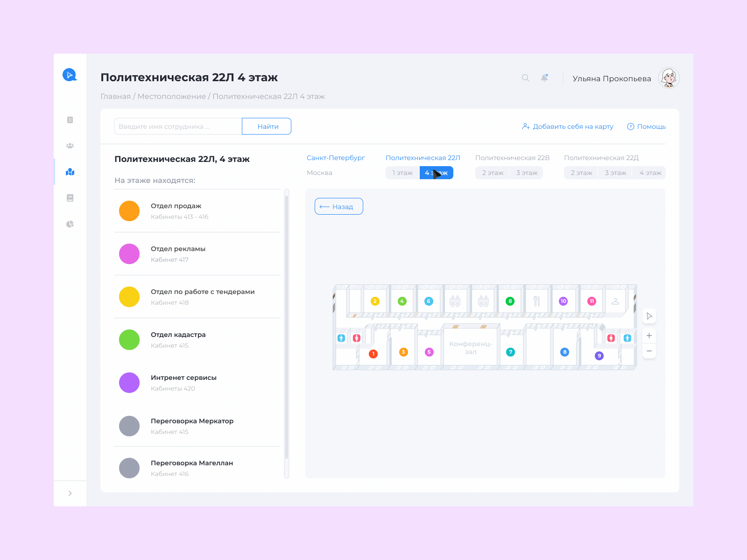Viewport: 747px width, 560px height.
Task: Click left women's restroom icon on map
Action: [x=357, y=338]
